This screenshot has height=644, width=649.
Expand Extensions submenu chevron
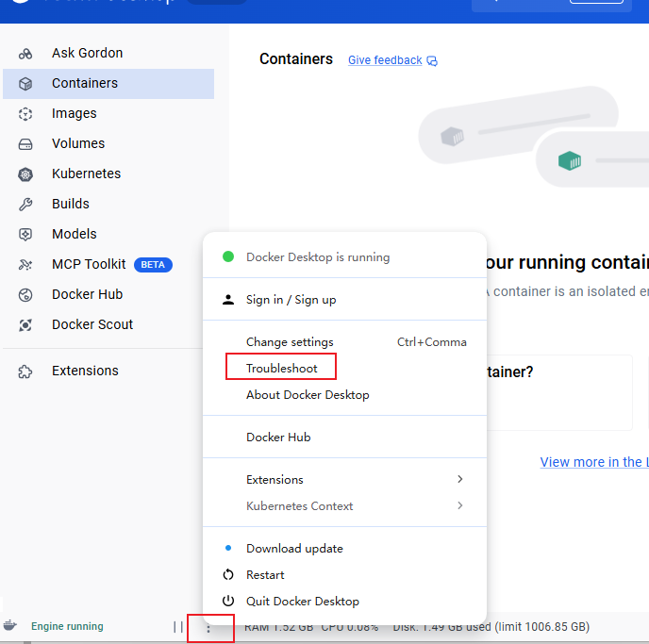tap(459, 479)
